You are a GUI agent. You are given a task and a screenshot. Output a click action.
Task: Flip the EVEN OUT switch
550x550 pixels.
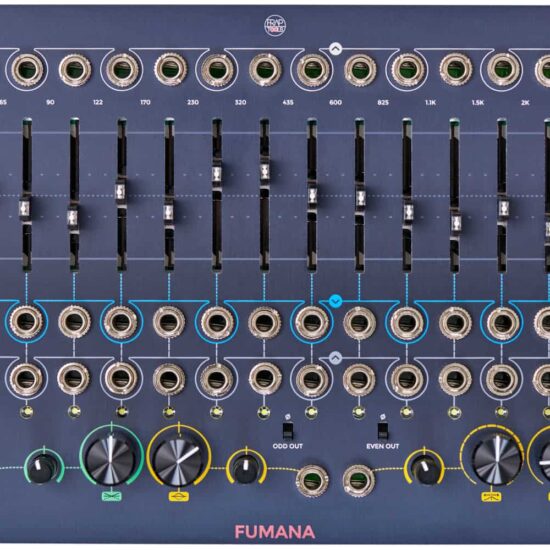point(383,431)
